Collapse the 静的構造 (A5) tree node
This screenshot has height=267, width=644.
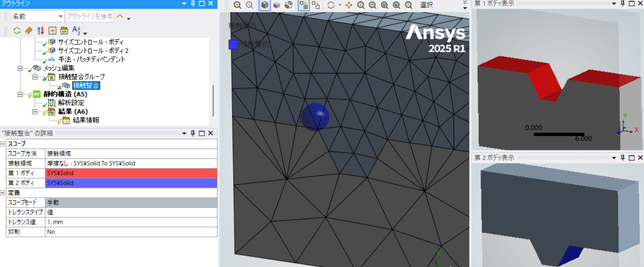[x=20, y=94]
